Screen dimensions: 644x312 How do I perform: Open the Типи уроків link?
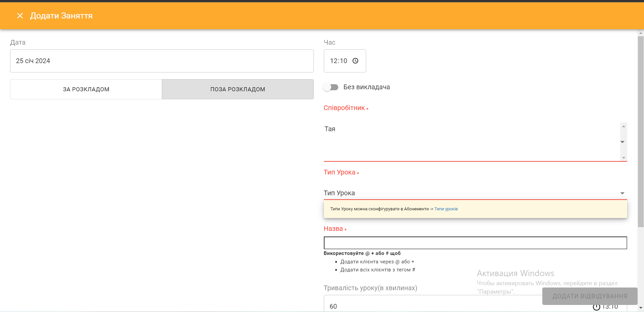[446, 209]
